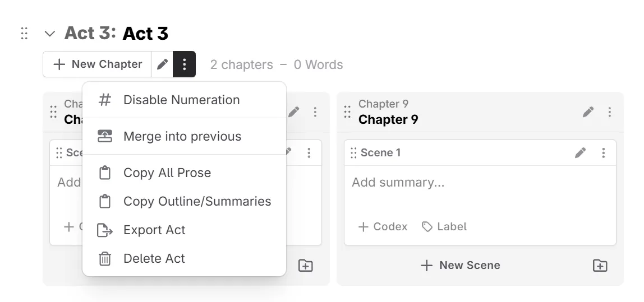
Task: Choose Merge into previous
Action: [182, 136]
